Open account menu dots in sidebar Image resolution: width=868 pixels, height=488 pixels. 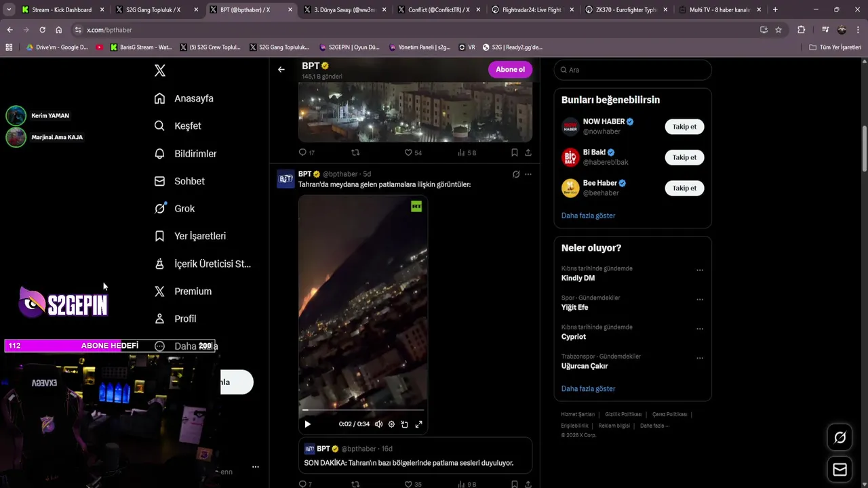tap(256, 467)
